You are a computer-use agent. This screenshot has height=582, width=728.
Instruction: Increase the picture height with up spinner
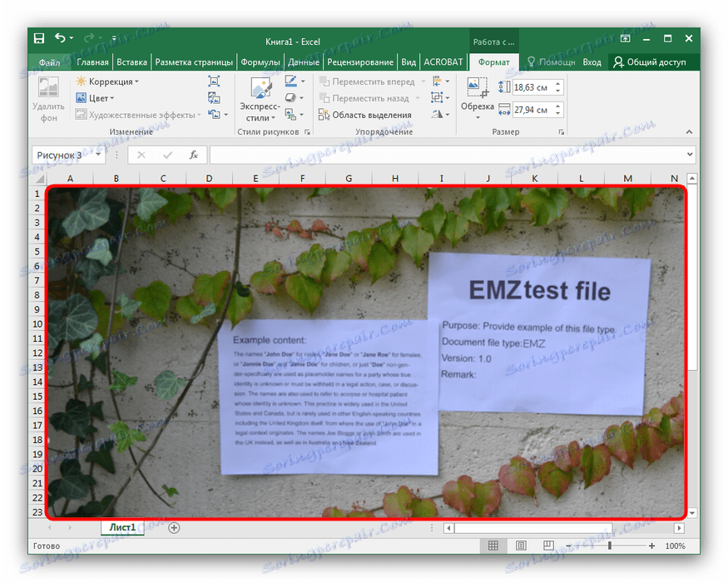point(558,83)
